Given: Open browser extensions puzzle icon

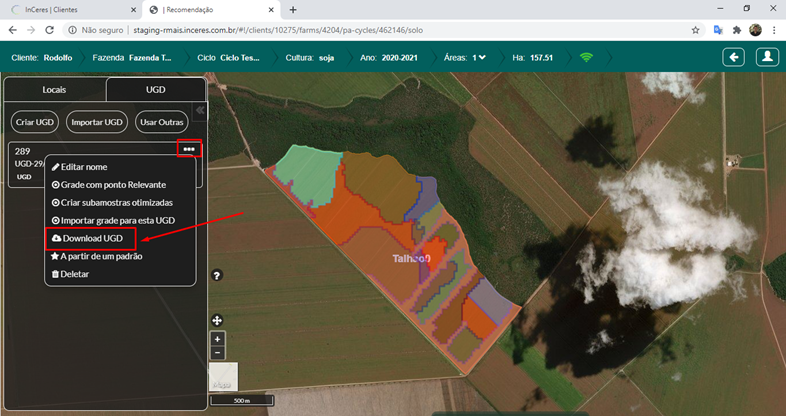Looking at the screenshot, I should point(737,30).
